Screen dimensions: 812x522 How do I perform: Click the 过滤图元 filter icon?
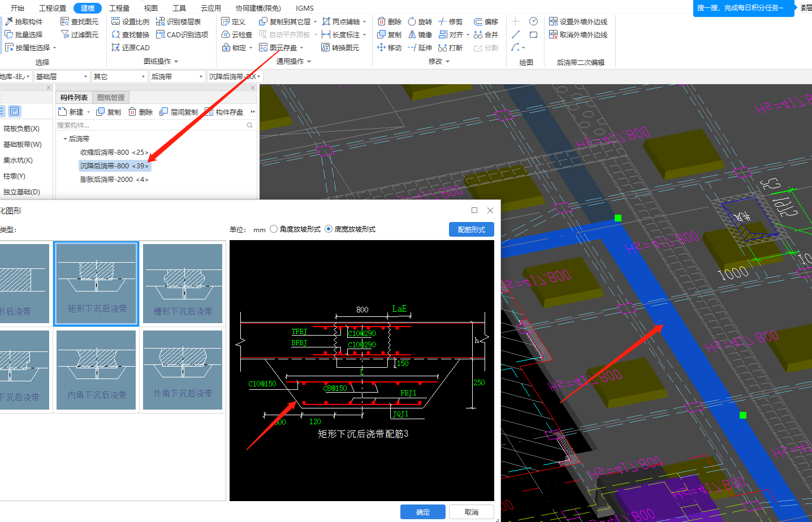pos(65,34)
